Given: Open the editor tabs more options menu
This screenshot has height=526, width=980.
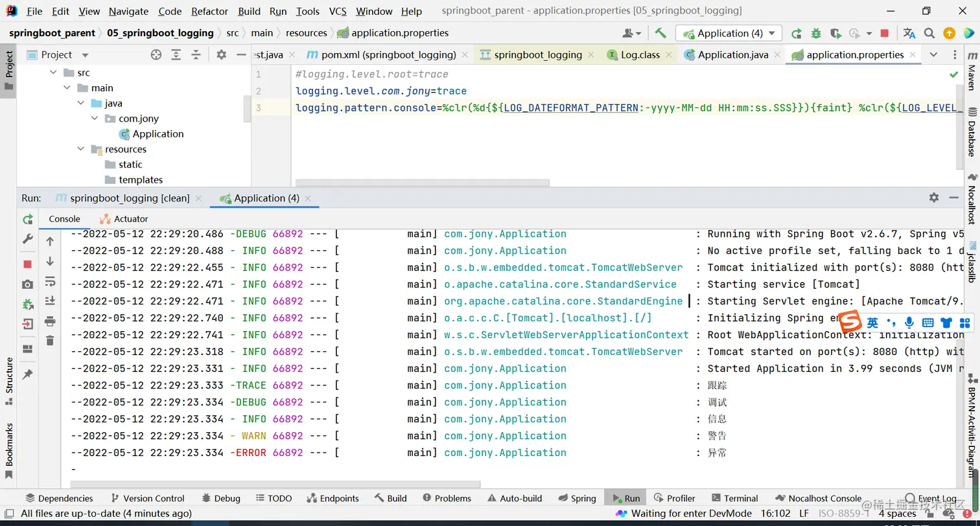Looking at the screenshot, I should [955, 55].
